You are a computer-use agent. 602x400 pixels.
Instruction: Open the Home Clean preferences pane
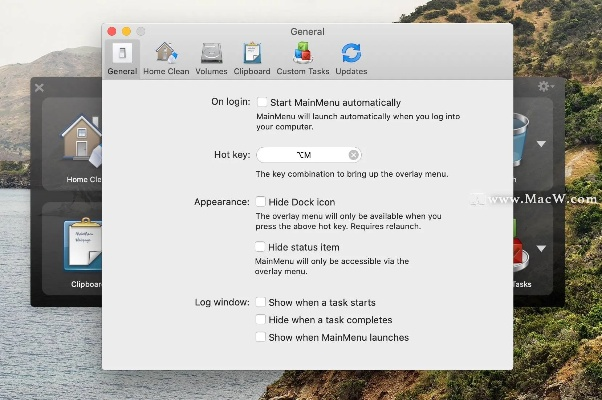(167, 58)
